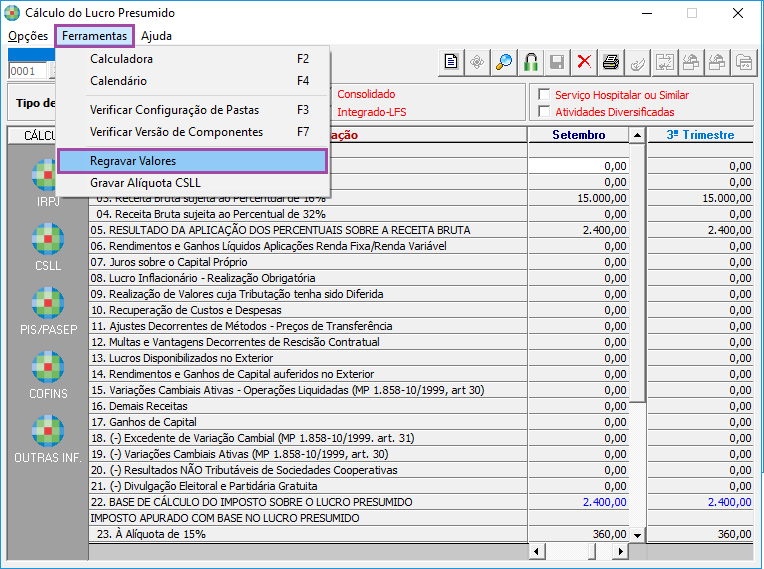Click the grayed flower-shaped toolbar icon
764x569 pixels.
pos(477,62)
